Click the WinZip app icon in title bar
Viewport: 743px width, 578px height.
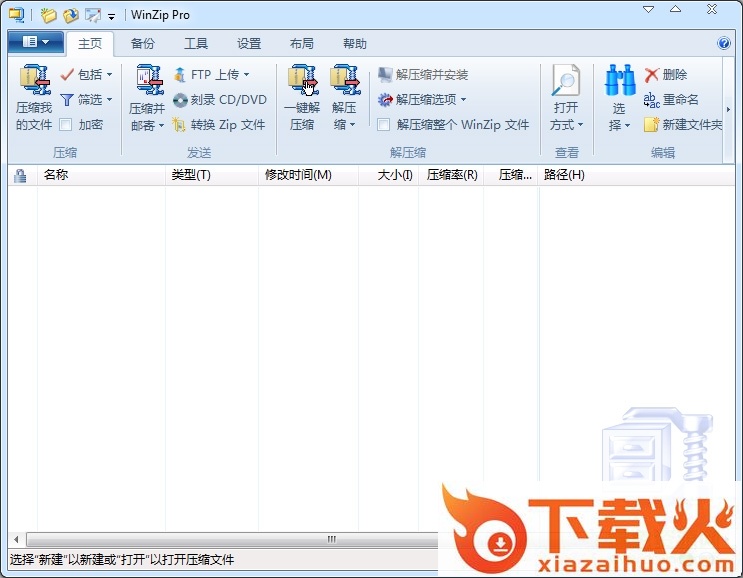(16, 15)
